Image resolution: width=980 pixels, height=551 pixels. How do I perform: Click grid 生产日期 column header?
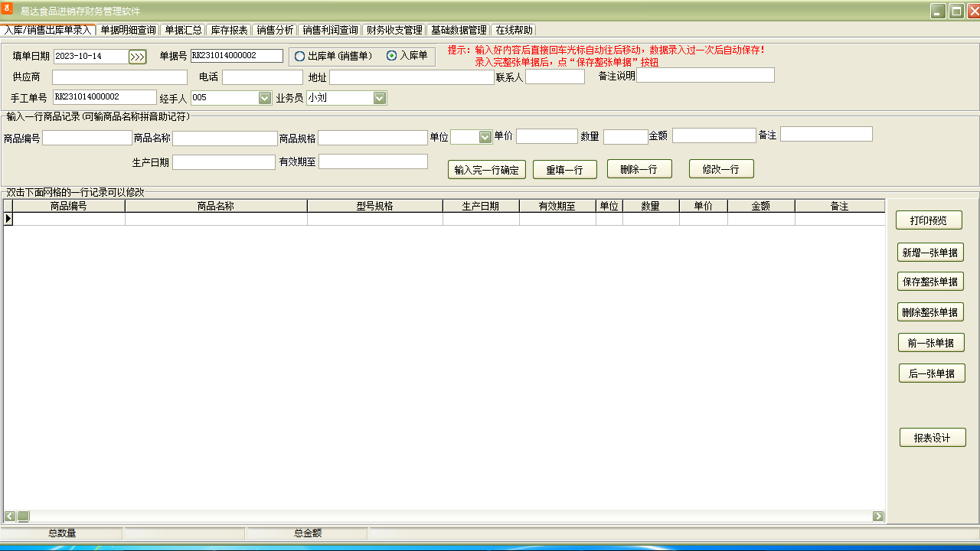[x=481, y=206]
